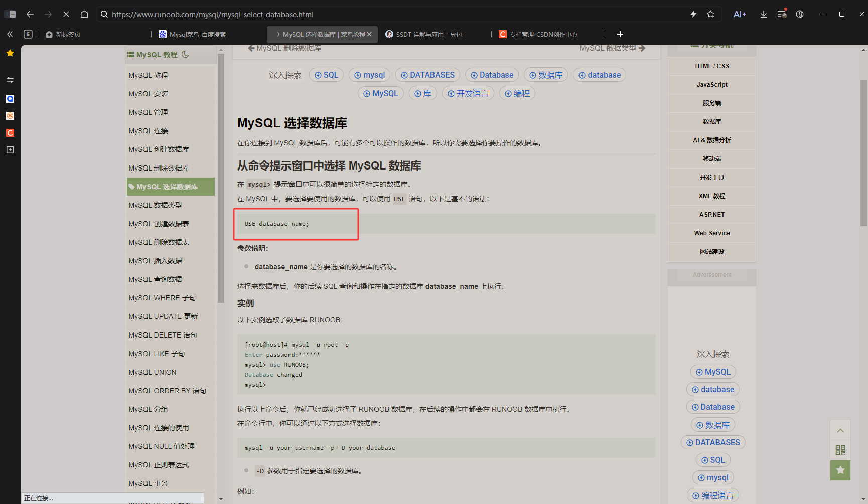The width and height of the screenshot is (868, 504).
Task: Open a new tab with plus button
Action: 620,34
